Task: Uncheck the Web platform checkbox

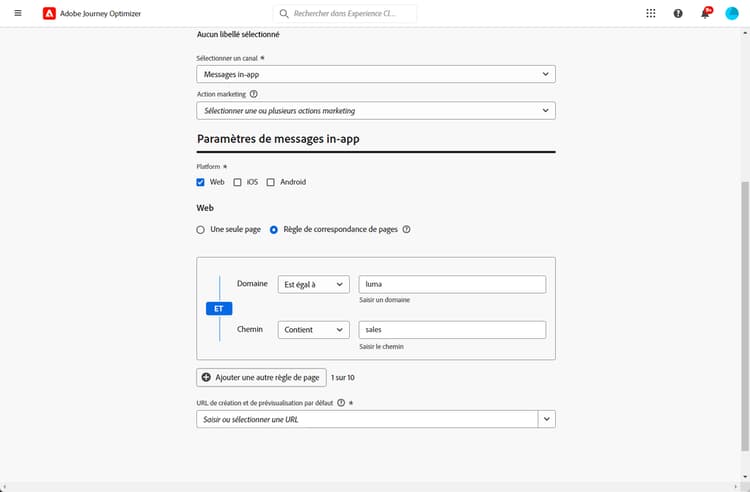Action: (201, 182)
